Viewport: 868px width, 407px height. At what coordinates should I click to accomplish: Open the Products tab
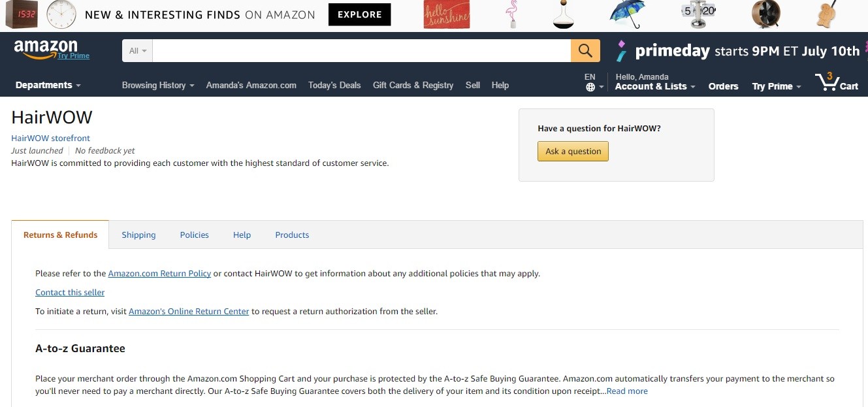tap(292, 235)
